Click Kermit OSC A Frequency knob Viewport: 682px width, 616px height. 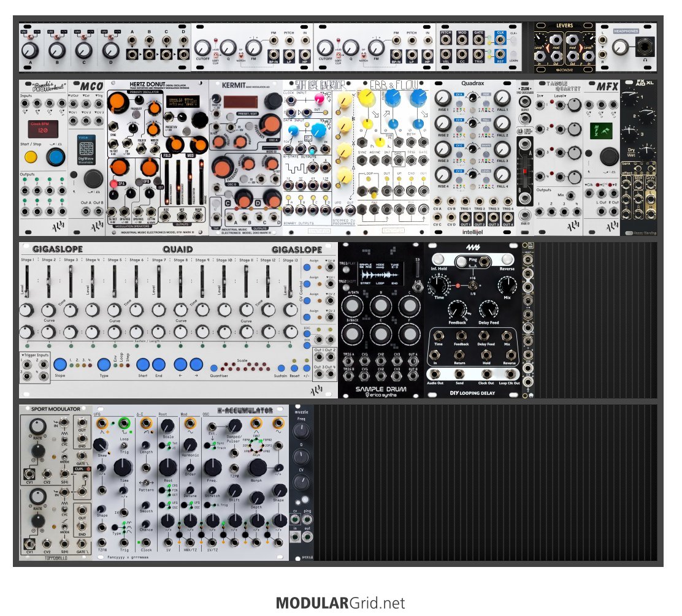pos(270,125)
